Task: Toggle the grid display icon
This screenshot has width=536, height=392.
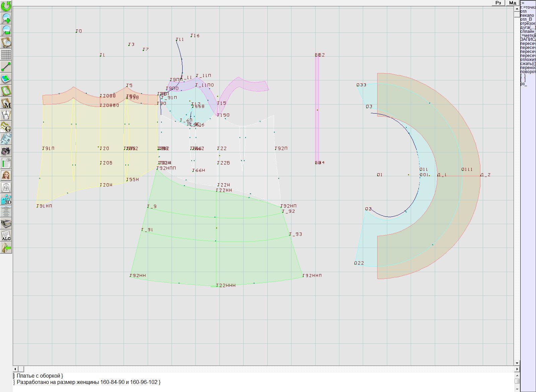Action: point(6,54)
